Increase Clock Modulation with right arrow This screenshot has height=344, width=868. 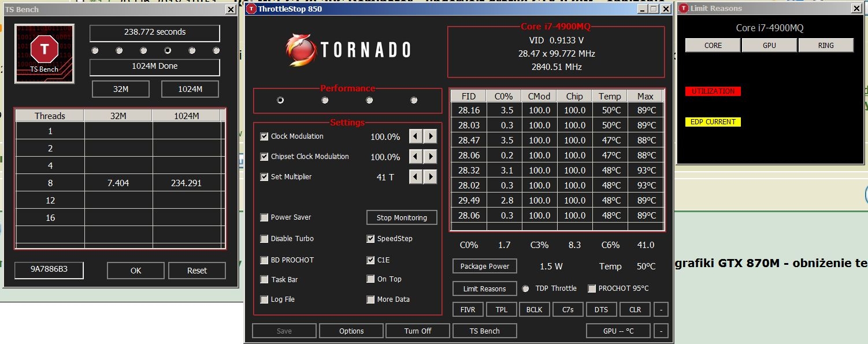point(430,136)
